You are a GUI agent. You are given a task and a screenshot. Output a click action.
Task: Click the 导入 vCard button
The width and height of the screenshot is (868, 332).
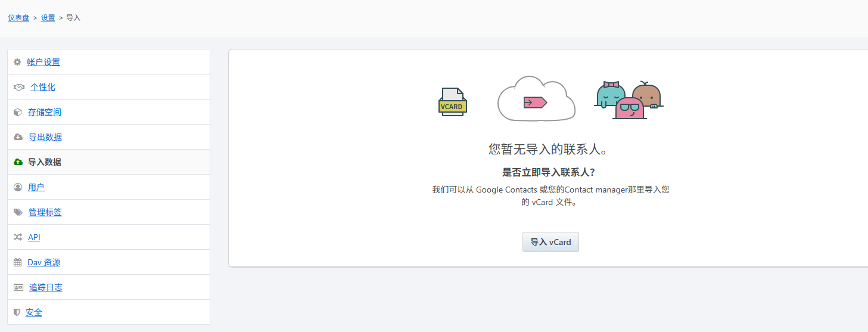(550, 242)
